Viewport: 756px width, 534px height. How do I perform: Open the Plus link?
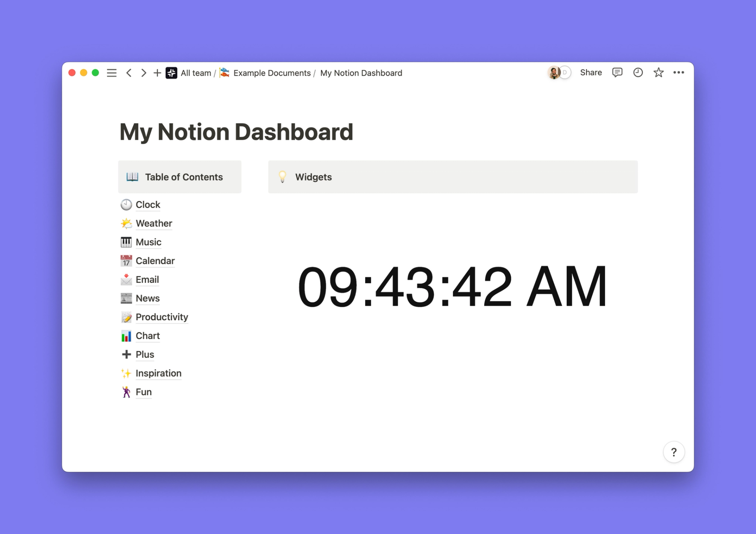[145, 355]
